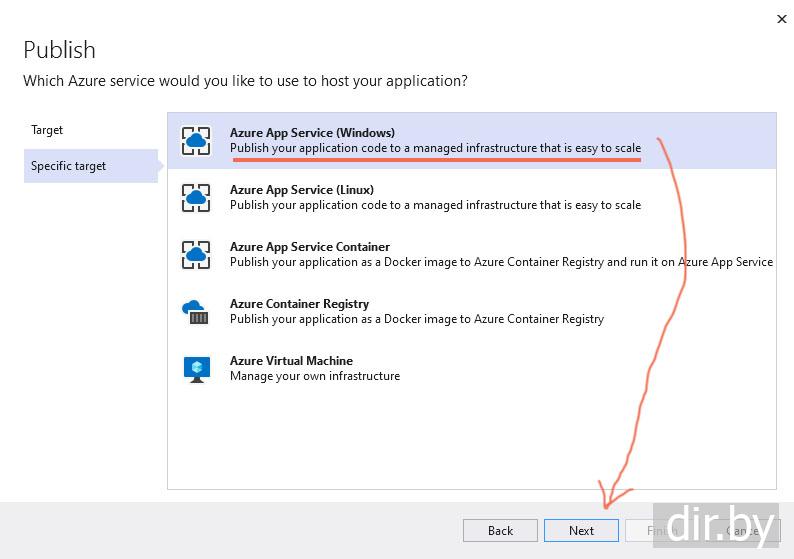This screenshot has width=794, height=559.
Task: Pick Azure App Service Container title
Action: pyautogui.click(x=310, y=247)
